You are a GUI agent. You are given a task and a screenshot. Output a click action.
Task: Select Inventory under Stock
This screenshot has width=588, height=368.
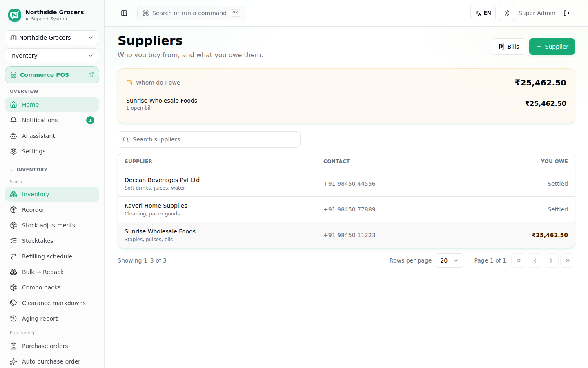(x=52, y=194)
